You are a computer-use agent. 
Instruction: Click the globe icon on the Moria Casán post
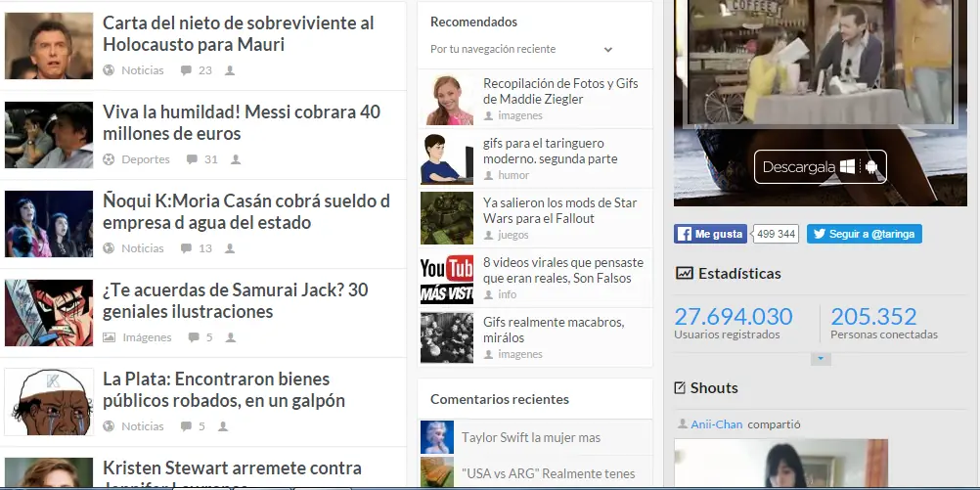coord(109,248)
